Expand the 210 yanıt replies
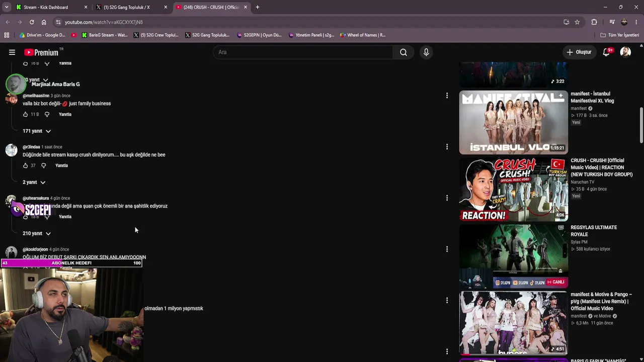The image size is (644, 362). pos(37,233)
